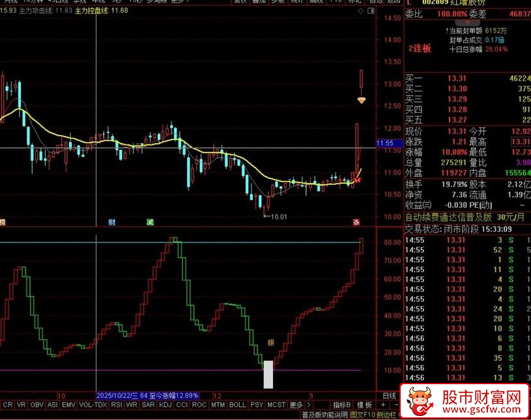Click the 统计 statistics icon
The width and height of the screenshot is (531, 420).
coord(297,3)
